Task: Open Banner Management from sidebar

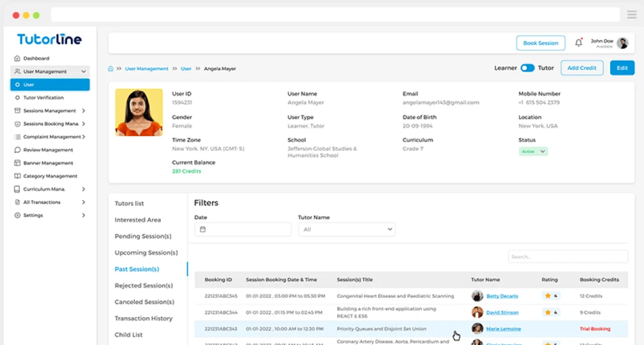Action: click(x=48, y=163)
